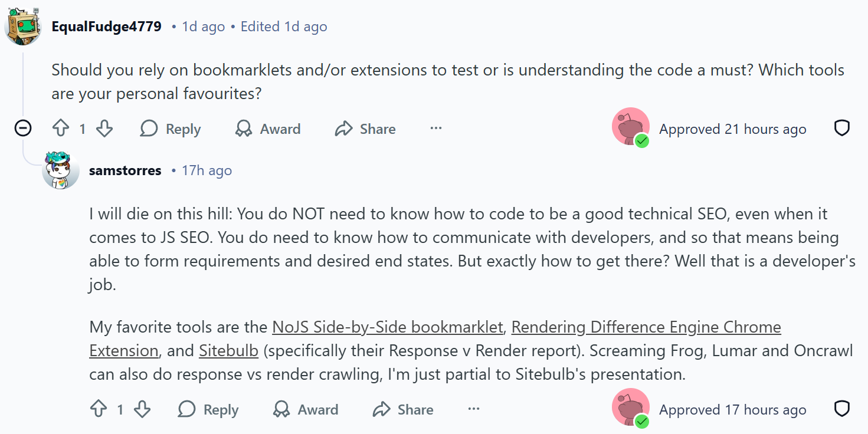Click EqualFudge4779's avatar image
The width and height of the screenshot is (868, 434).
[x=22, y=27]
